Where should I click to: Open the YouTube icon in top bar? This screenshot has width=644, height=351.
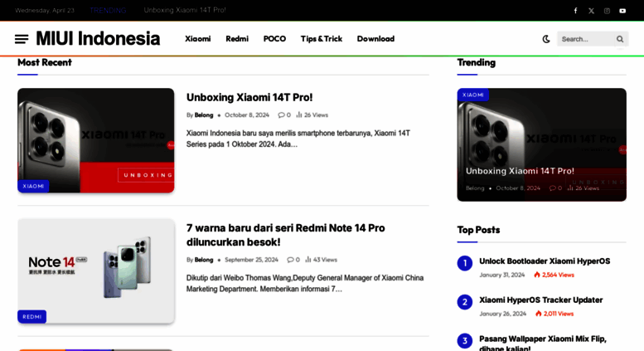[622, 11]
